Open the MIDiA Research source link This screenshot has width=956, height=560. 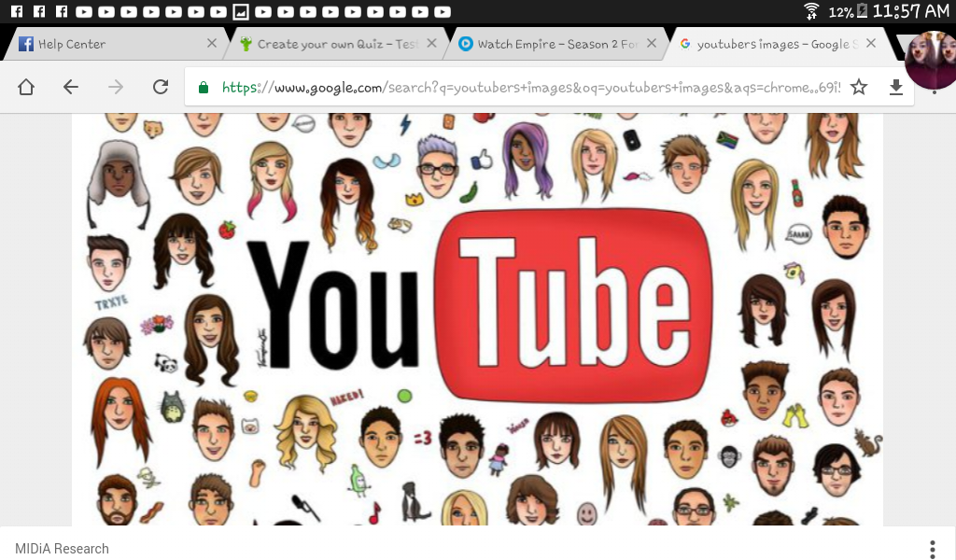point(62,549)
